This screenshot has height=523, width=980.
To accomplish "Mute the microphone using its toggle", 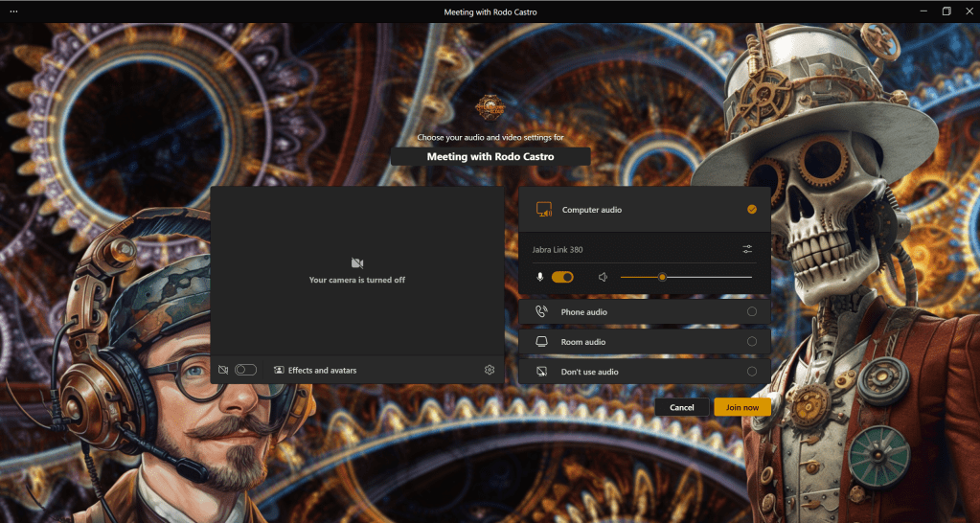I will tap(562, 277).
